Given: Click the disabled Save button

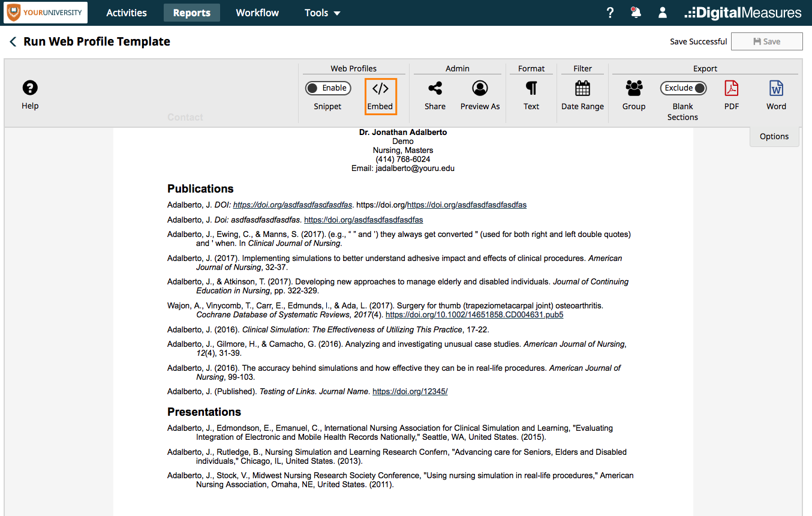Looking at the screenshot, I should tap(766, 41).
